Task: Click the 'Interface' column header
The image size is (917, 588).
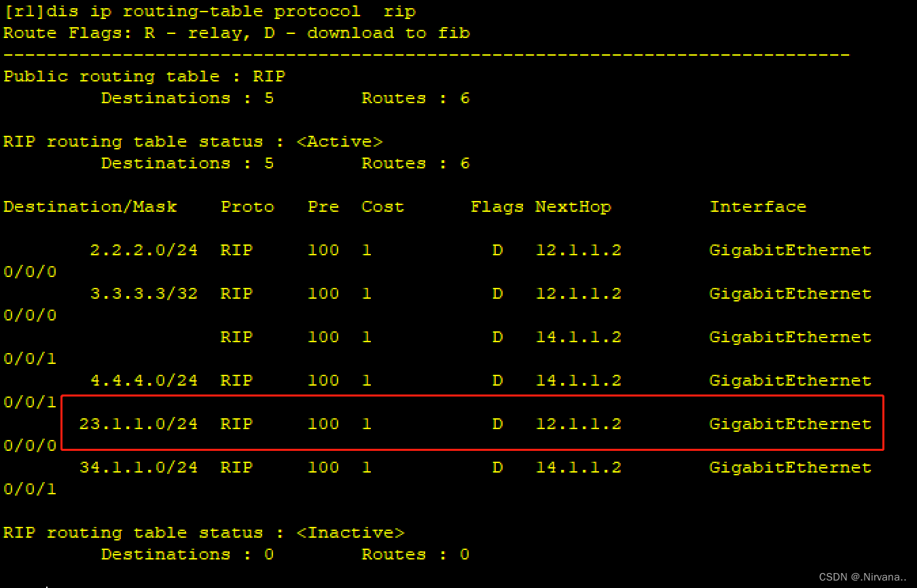Action: (x=758, y=207)
